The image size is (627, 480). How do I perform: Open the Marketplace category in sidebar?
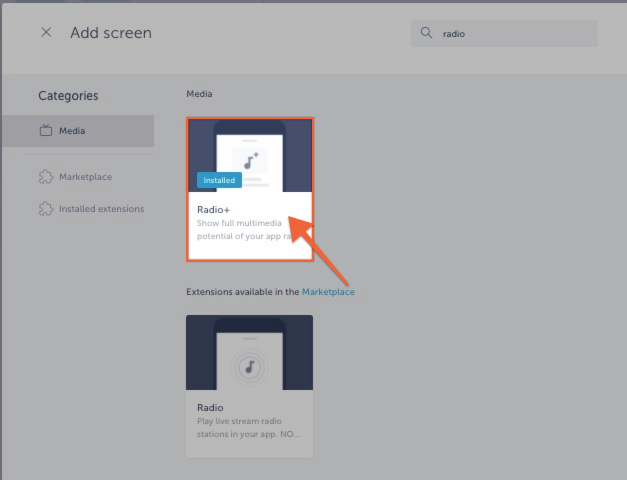[x=85, y=177]
